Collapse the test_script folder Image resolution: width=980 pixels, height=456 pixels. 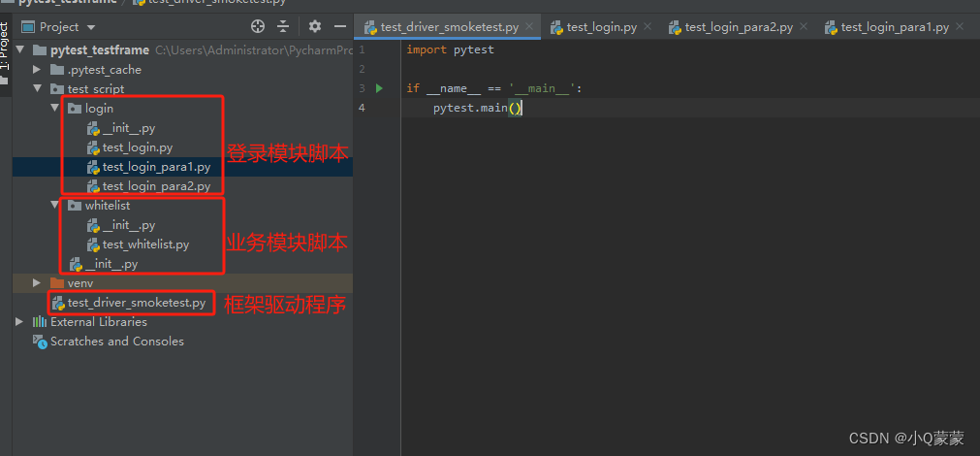pyautogui.click(x=37, y=89)
